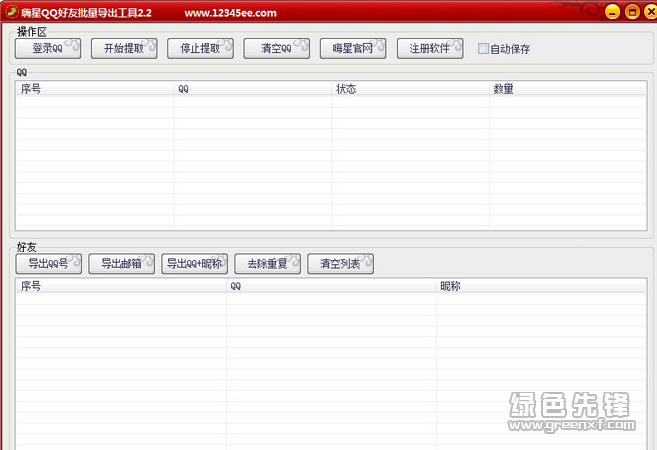
Task: Maximize the window with square button
Action: pos(632,12)
